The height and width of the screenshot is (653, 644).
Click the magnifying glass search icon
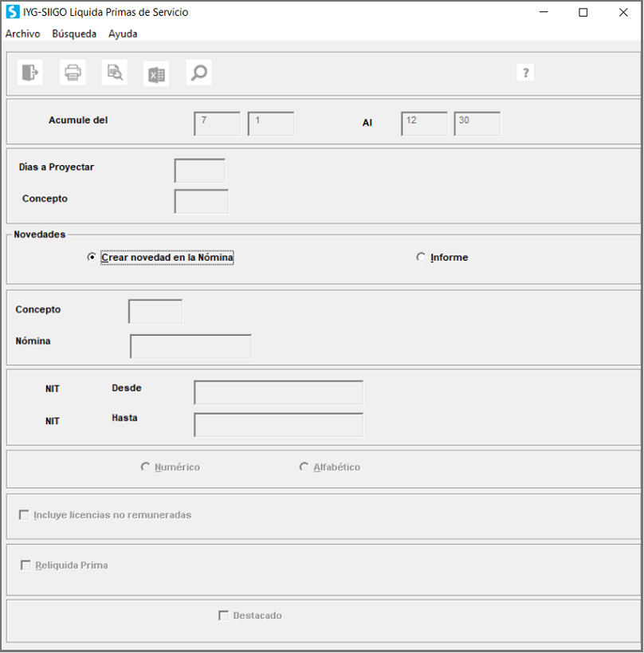pyautogui.click(x=198, y=73)
